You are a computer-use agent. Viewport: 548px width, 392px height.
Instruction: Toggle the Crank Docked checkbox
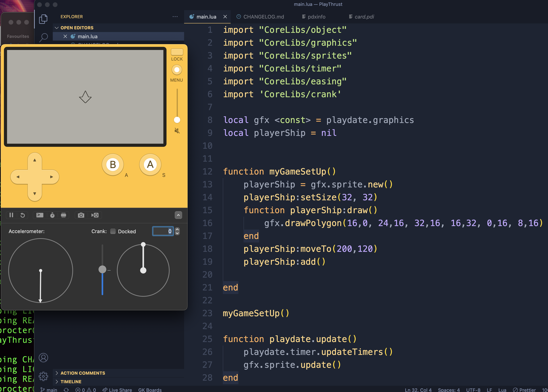click(113, 231)
